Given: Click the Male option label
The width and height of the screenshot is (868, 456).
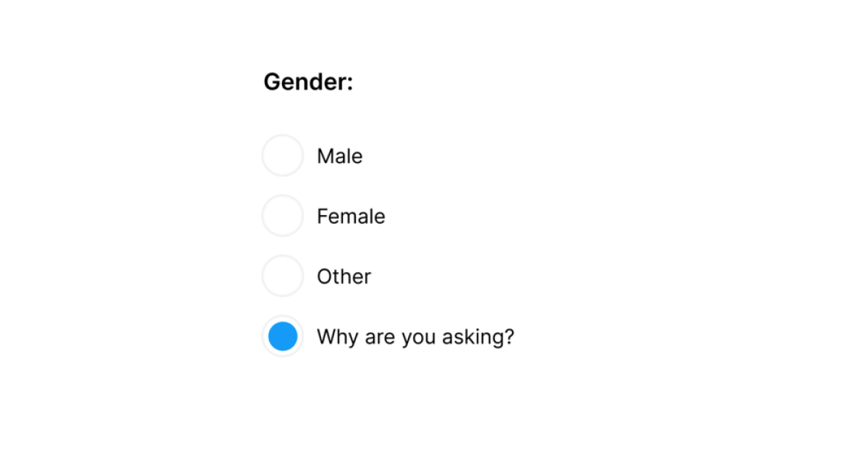Looking at the screenshot, I should pyautogui.click(x=340, y=156).
